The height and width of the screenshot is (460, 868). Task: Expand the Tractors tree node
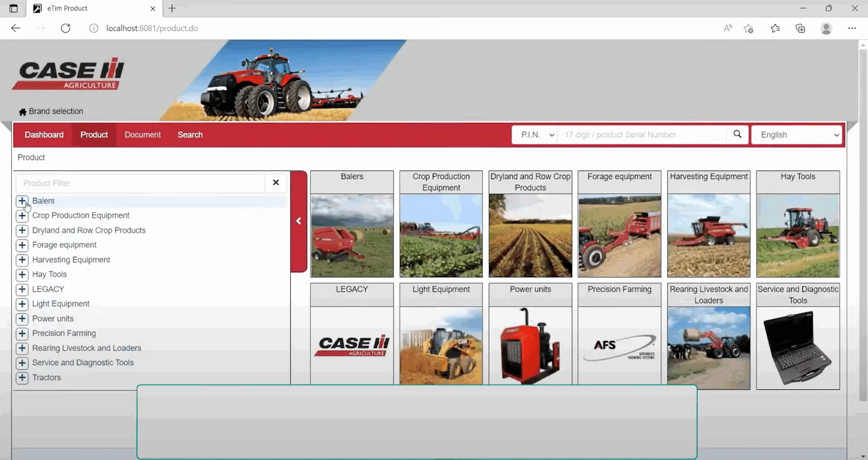point(22,378)
